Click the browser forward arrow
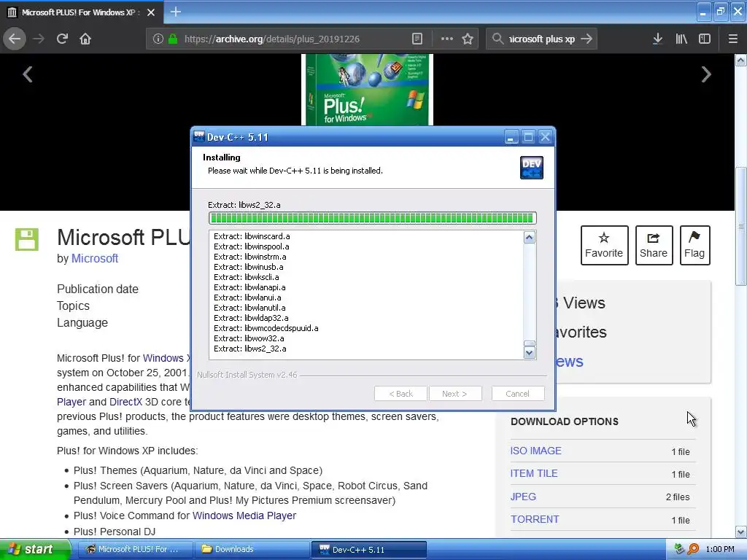The width and height of the screenshot is (747, 560). pyautogui.click(x=39, y=39)
